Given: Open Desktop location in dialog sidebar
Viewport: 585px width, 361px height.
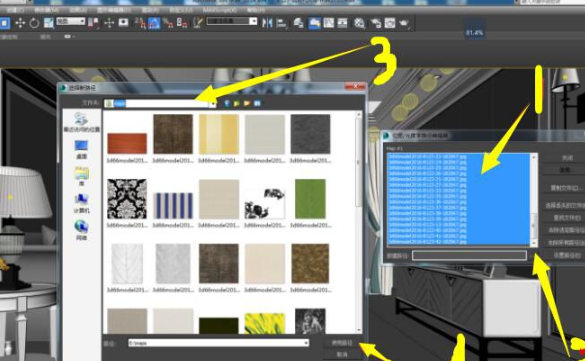Looking at the screenshot, I should pos(81,150).
